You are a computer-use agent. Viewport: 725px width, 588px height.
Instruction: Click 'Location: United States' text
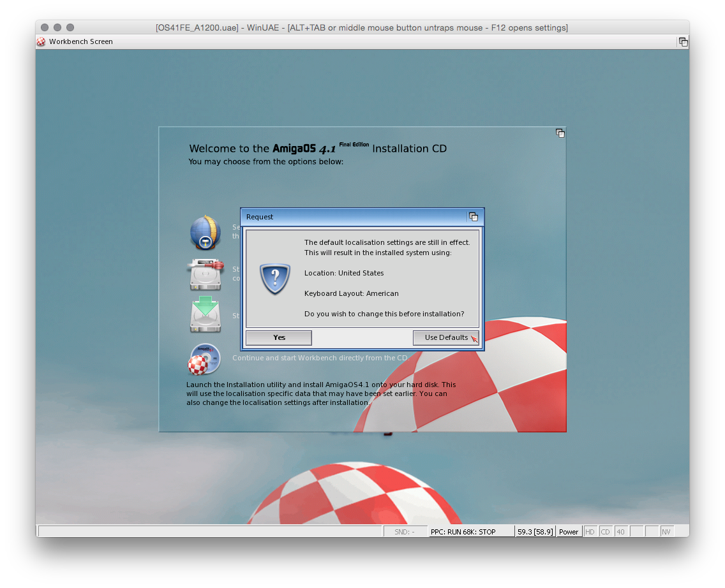344,273
